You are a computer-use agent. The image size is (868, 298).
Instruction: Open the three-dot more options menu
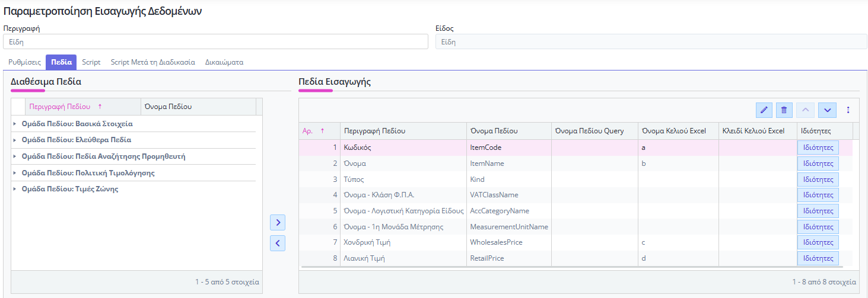click(848, 110)
